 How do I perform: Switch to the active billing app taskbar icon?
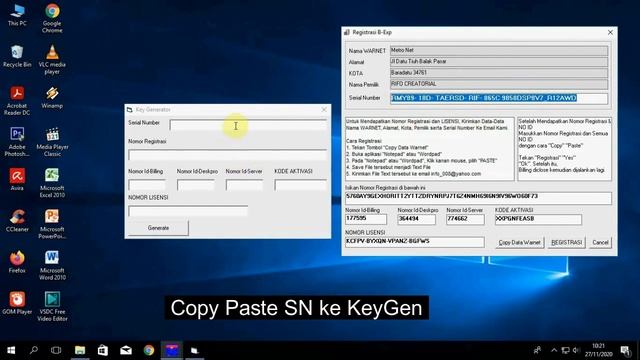tap(171, 350)
